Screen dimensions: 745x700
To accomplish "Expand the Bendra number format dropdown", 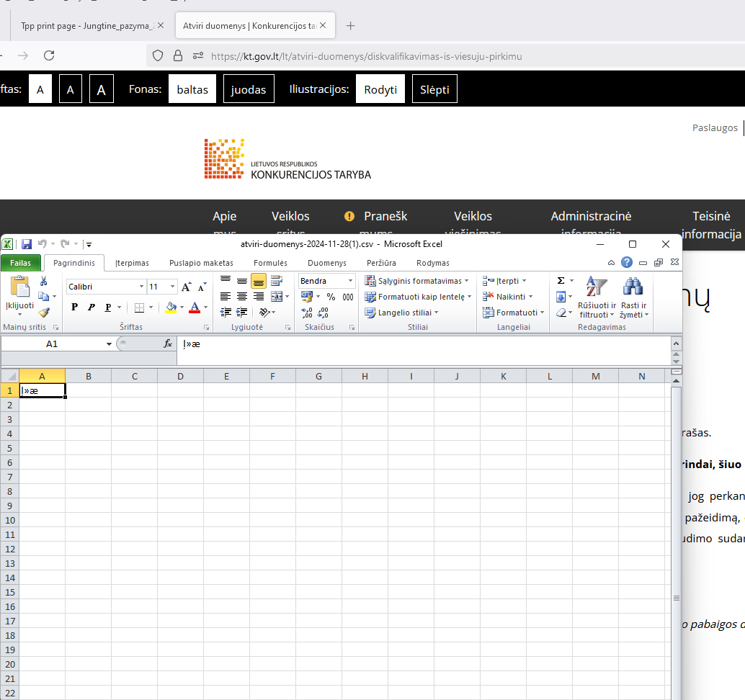I will click(351, 281).
